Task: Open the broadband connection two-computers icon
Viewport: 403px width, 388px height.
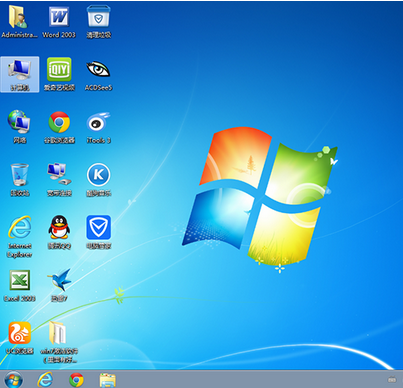Action: [x=59, y=180]
